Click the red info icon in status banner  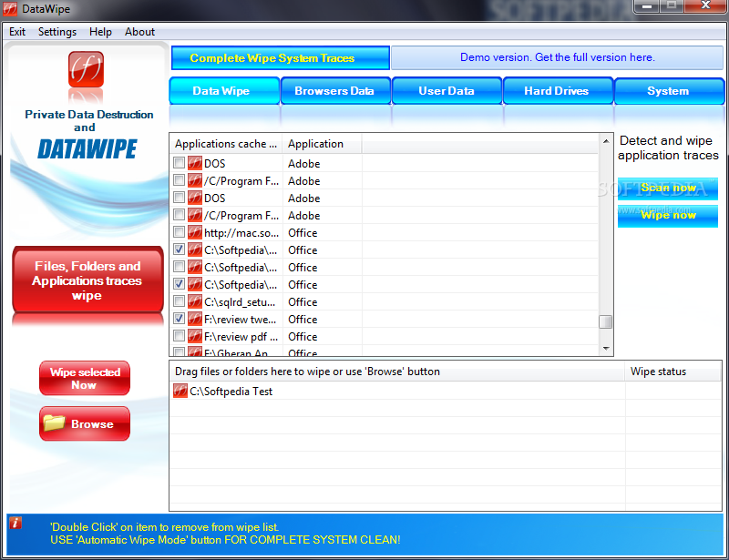(15, 523)
